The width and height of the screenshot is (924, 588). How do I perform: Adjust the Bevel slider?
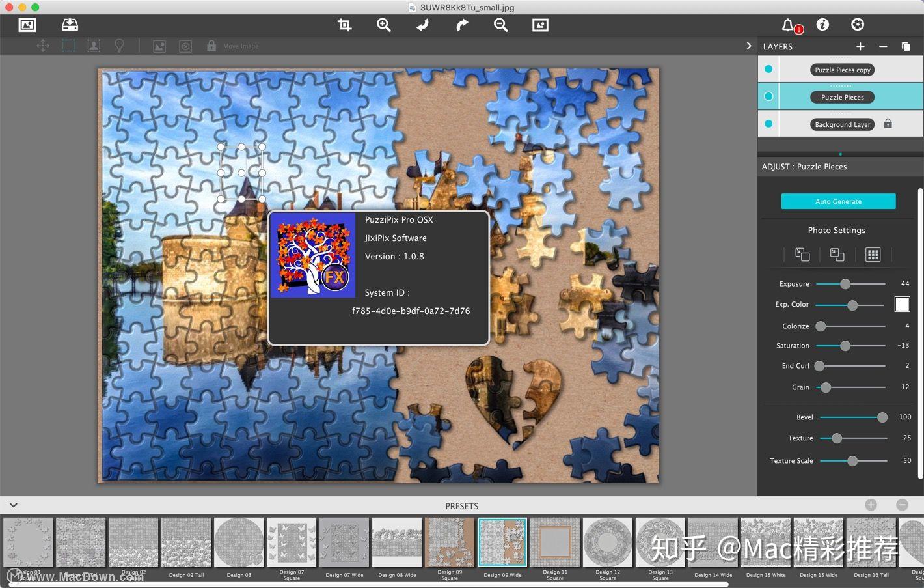click(854, 417)
